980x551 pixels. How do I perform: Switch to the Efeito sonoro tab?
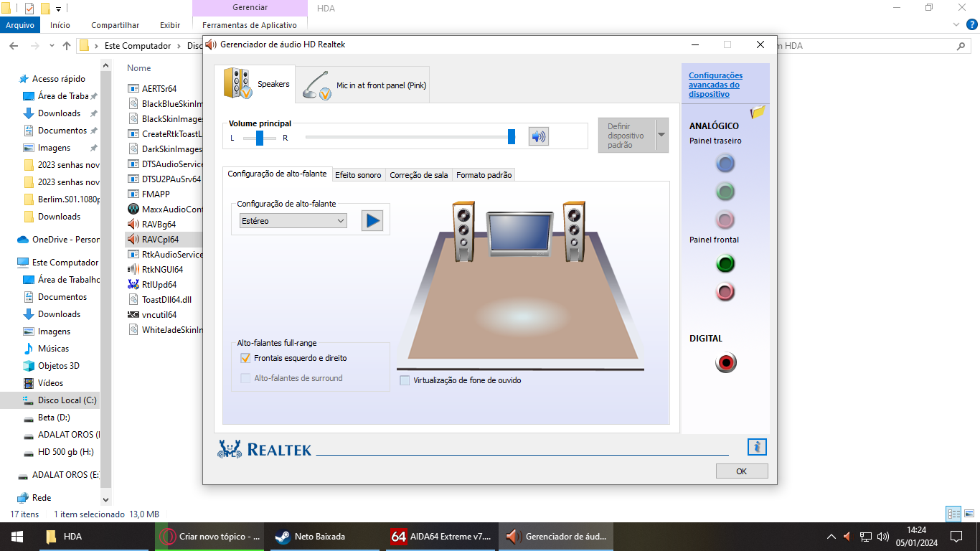pos(358,175)
